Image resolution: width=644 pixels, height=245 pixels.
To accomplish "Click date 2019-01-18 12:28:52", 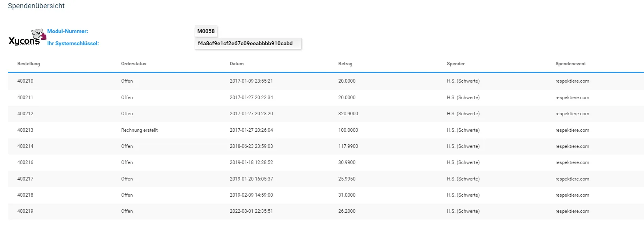I will click(251, 162).
